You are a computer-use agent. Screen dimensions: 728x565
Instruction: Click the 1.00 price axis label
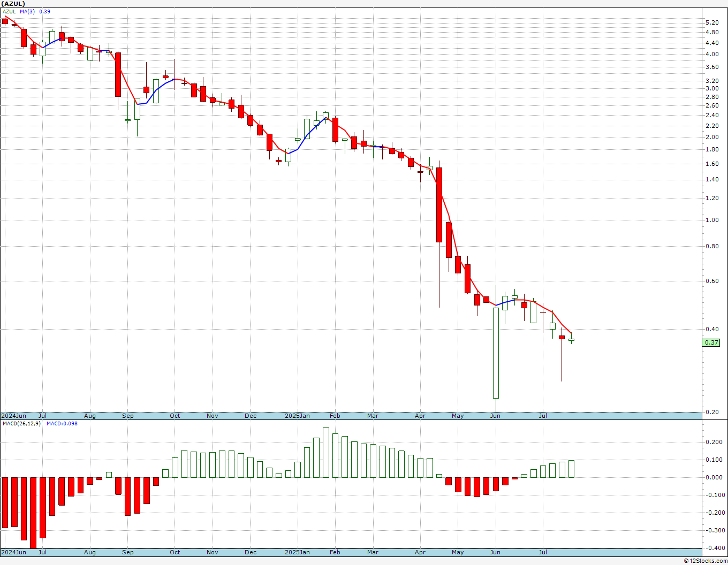(x=712, y=220)
